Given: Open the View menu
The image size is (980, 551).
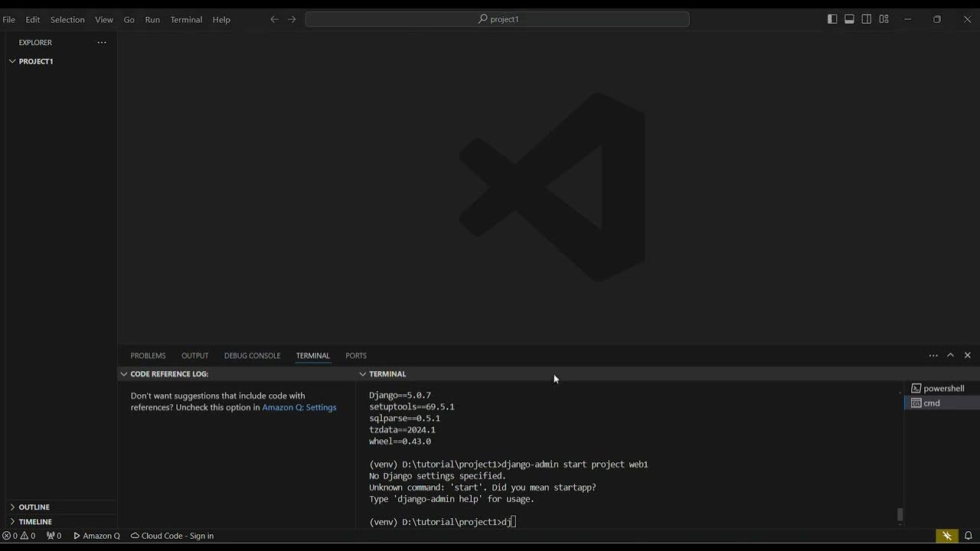Looking at the screenshot, I should tap(104, 19).
